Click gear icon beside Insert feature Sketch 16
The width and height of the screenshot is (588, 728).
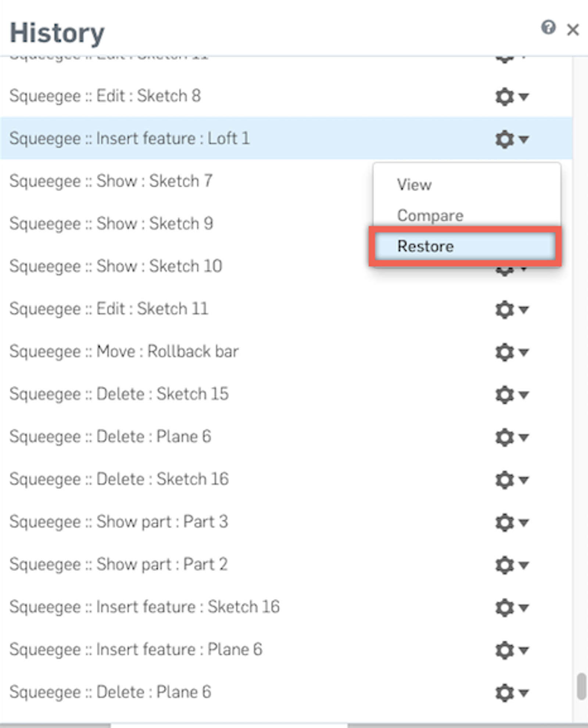[505, 607]
